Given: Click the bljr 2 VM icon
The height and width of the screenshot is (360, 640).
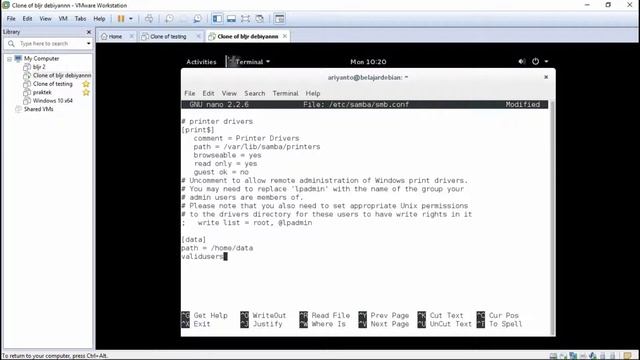Looking at the screenshot, I should pos(27,67).
